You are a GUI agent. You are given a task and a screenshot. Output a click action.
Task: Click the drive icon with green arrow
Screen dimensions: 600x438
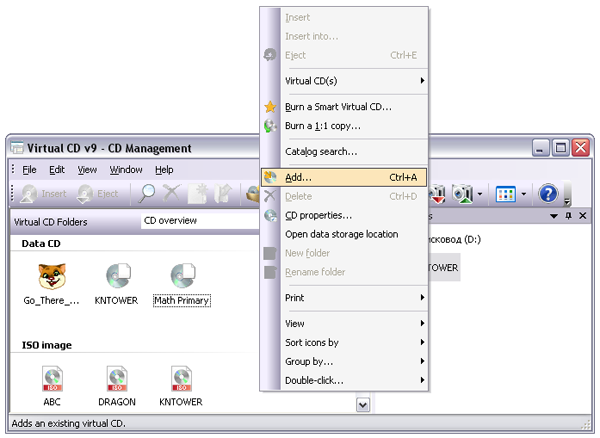pos(463,194)
